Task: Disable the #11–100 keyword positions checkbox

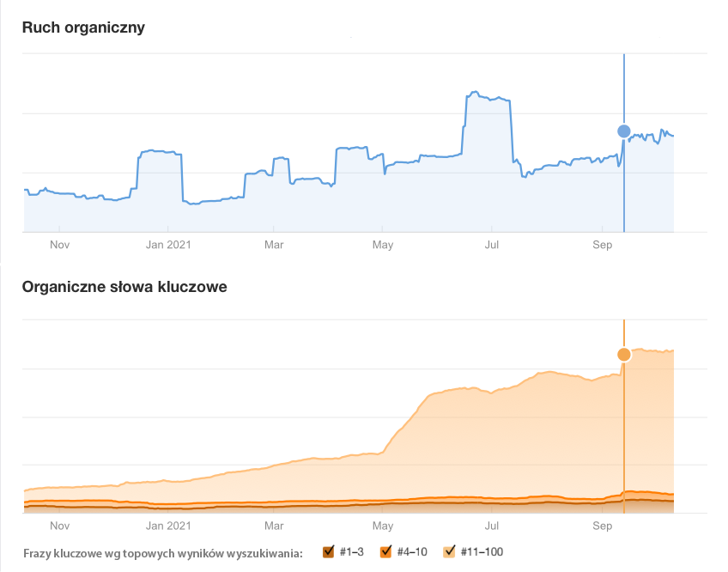Action: (450, 551)
